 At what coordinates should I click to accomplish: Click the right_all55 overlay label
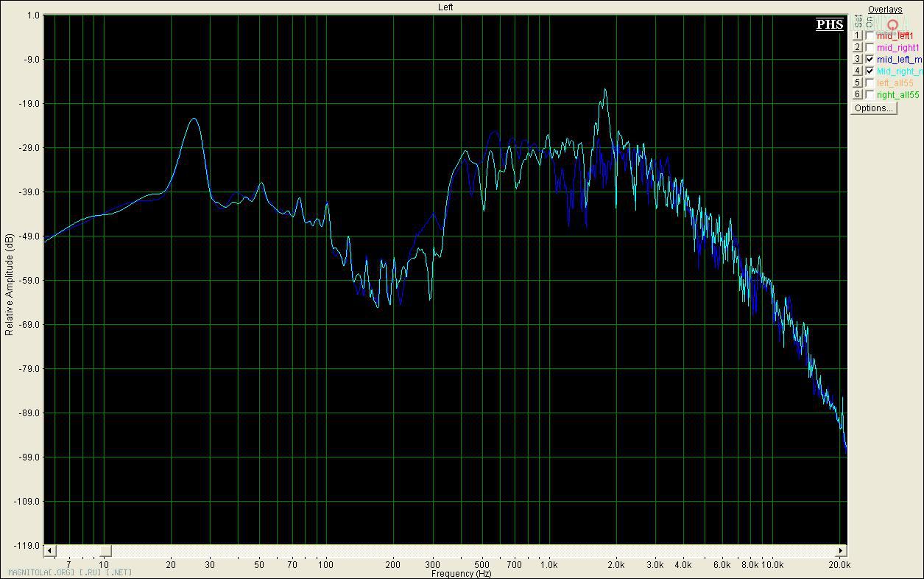(898, 95)
